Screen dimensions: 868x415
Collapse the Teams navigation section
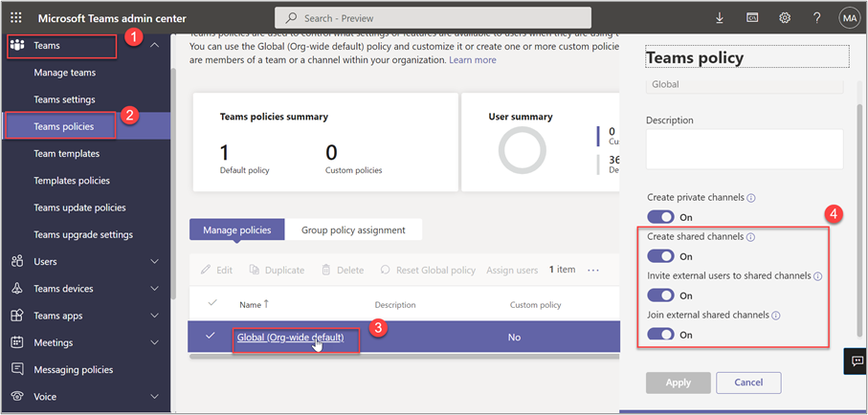(155, 45)
